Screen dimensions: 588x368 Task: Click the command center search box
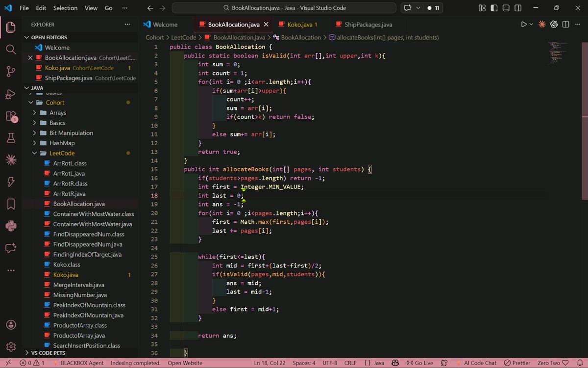[284, 8]
